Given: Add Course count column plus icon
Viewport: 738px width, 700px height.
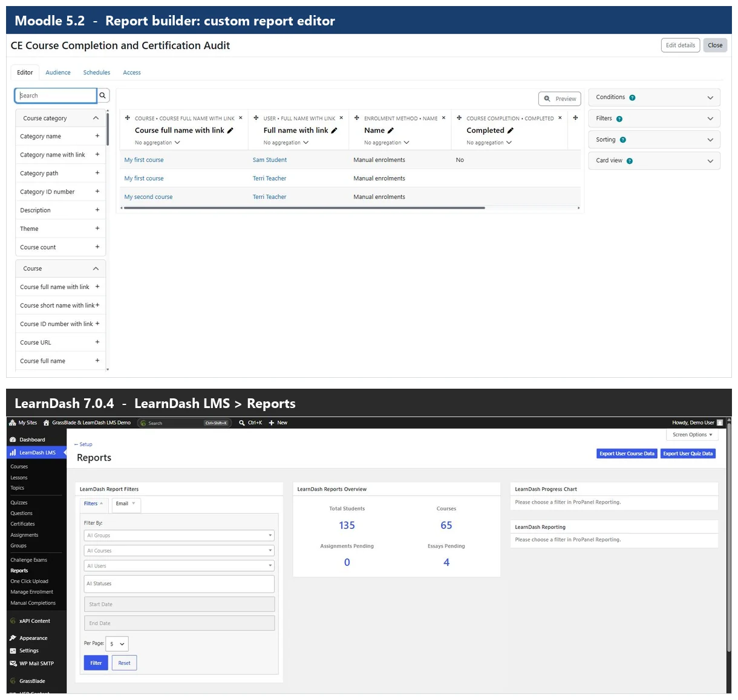Looking at the screenshot, I should pyautogui.click(x=97, y=247).
